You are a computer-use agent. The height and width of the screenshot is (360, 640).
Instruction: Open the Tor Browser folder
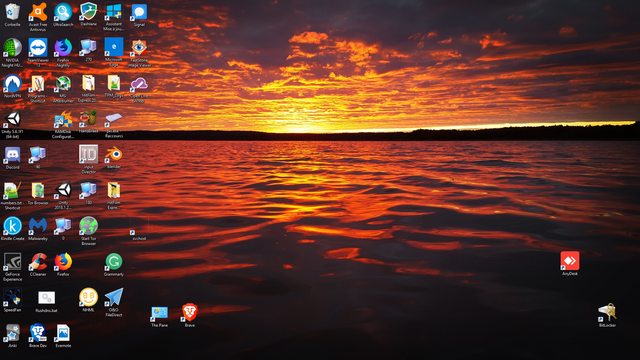tap(38, 191)
